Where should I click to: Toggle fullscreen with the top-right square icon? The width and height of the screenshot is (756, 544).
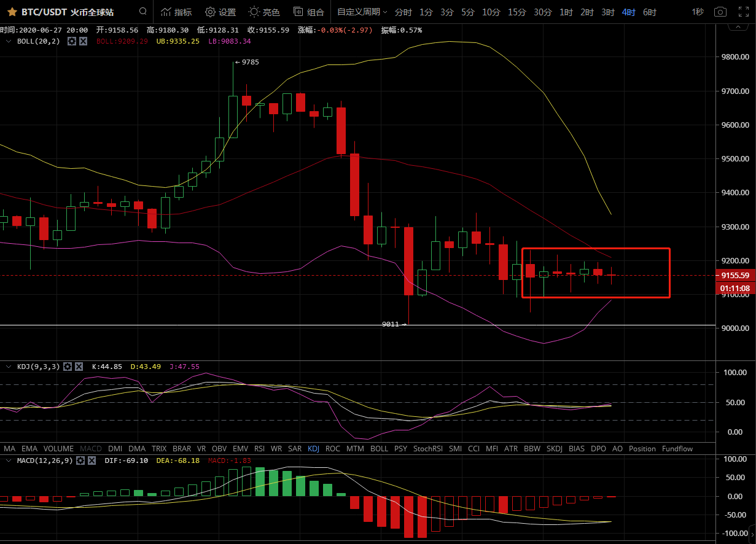click(743, 12)
